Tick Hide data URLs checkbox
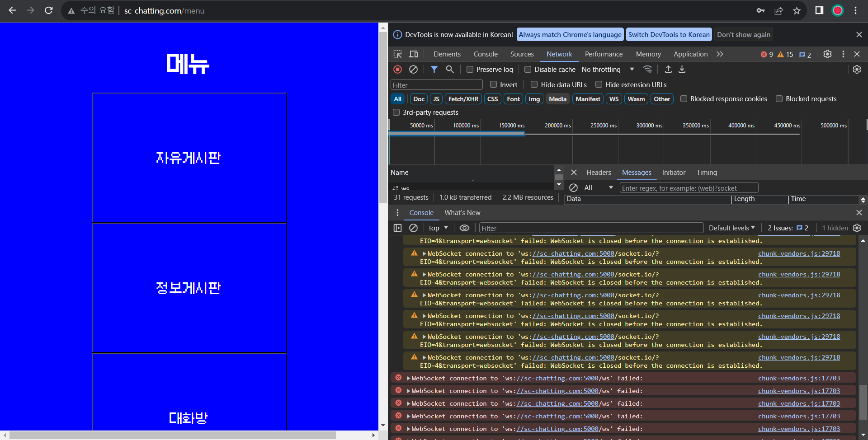Viewport: 868px width, 440px height. point(534,84)
